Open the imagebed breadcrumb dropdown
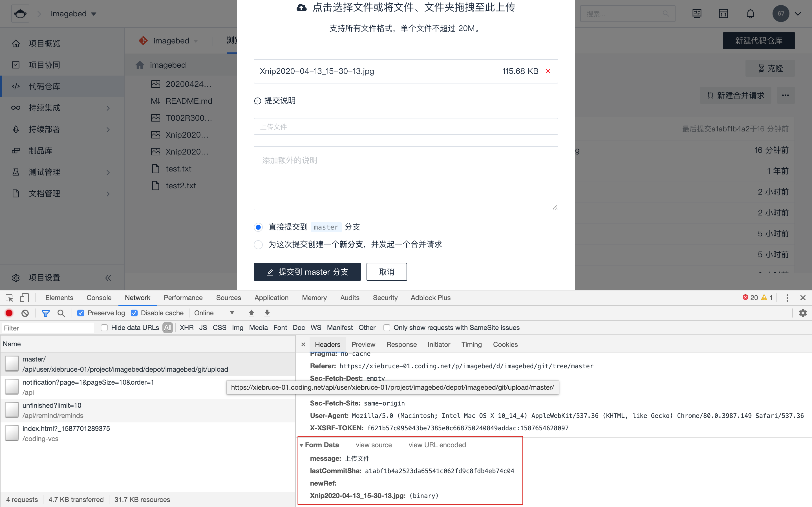 pyautogui.click(x=94, y=14)
